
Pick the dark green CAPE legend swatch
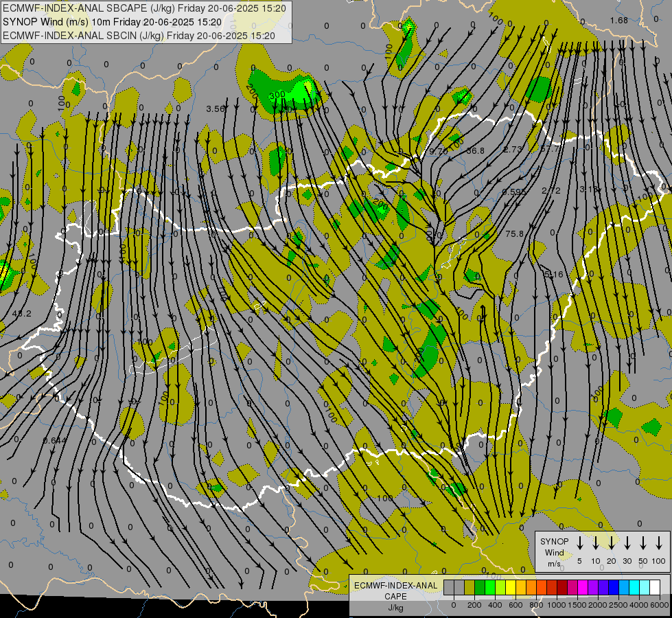click(480, 587)
